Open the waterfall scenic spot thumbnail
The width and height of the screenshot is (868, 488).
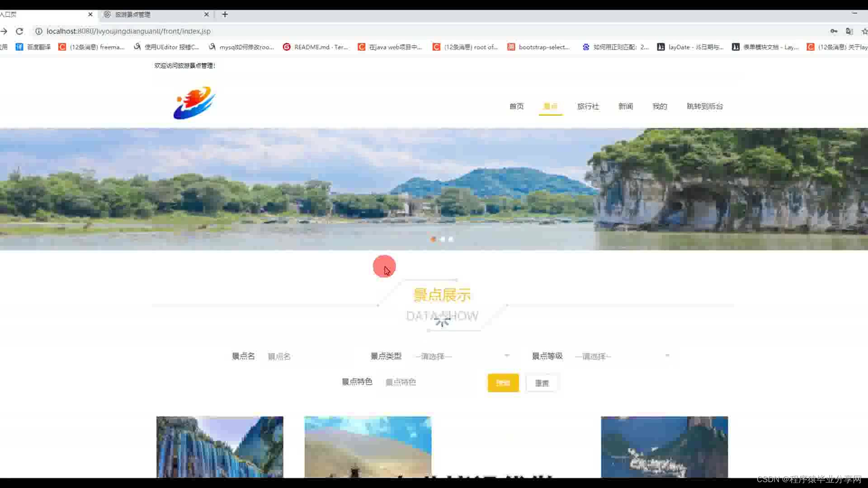[220, 446]
